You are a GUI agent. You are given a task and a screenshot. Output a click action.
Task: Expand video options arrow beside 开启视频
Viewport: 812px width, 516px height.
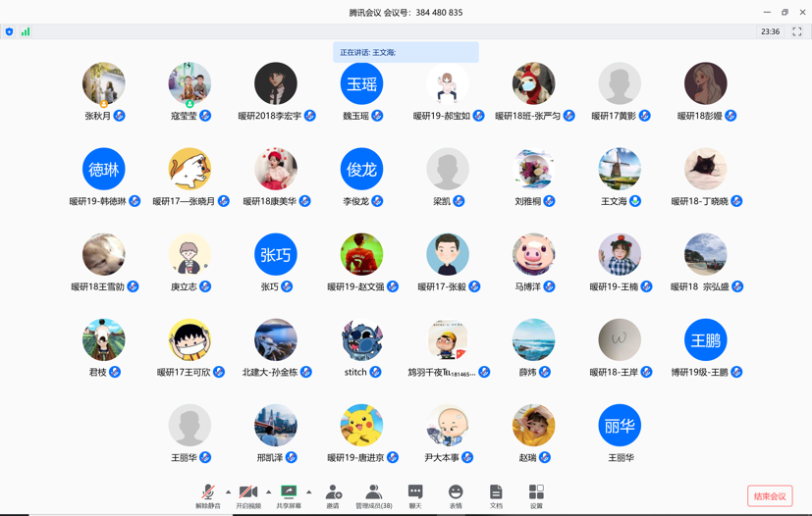[269, 492]
